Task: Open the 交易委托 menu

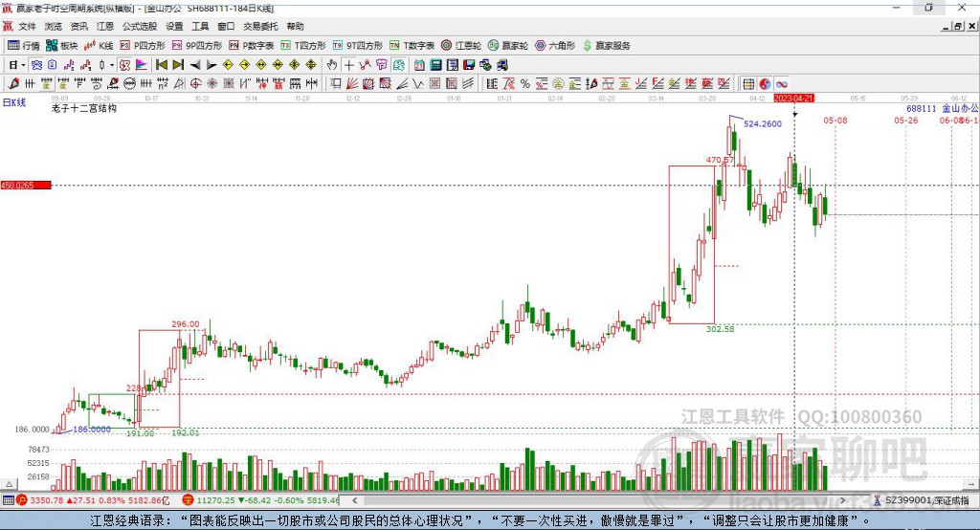Action: pos(260,26)
